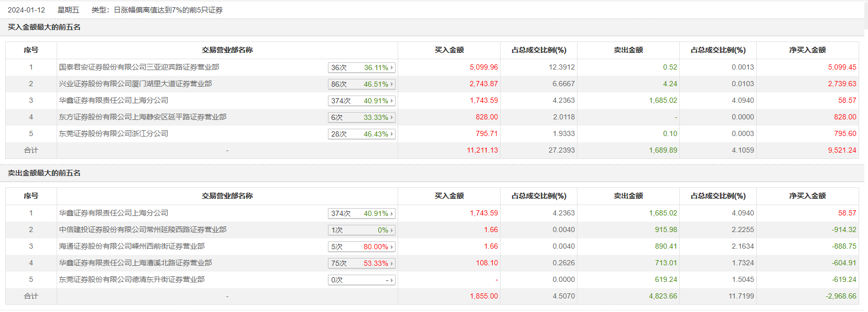Click the small arrow next to 86次 46.51%
Screen dimensions: 868x312
pos(392,84)
